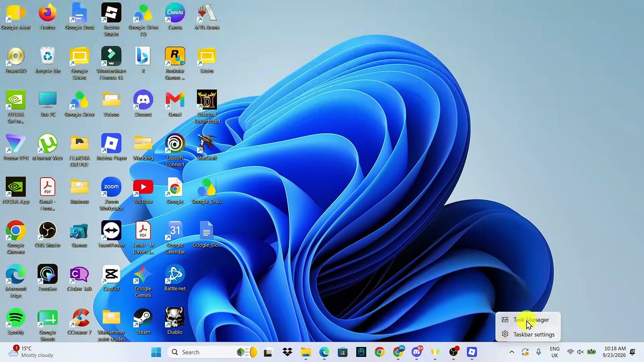
Task: Select the OBS Studio desktop icon
Action: click(x=47, y=235)
